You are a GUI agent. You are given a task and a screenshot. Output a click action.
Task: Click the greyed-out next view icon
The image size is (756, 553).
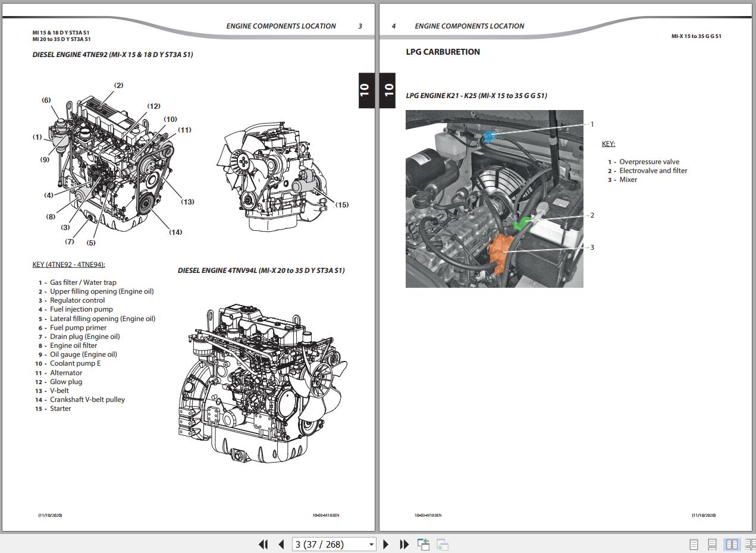coord(442,544)
